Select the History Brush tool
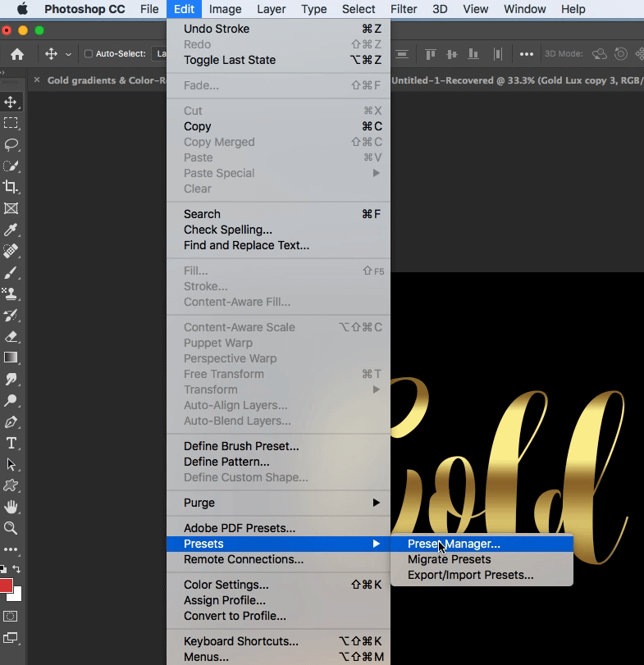This screenshot has width=644, height=665. point(11,315)
